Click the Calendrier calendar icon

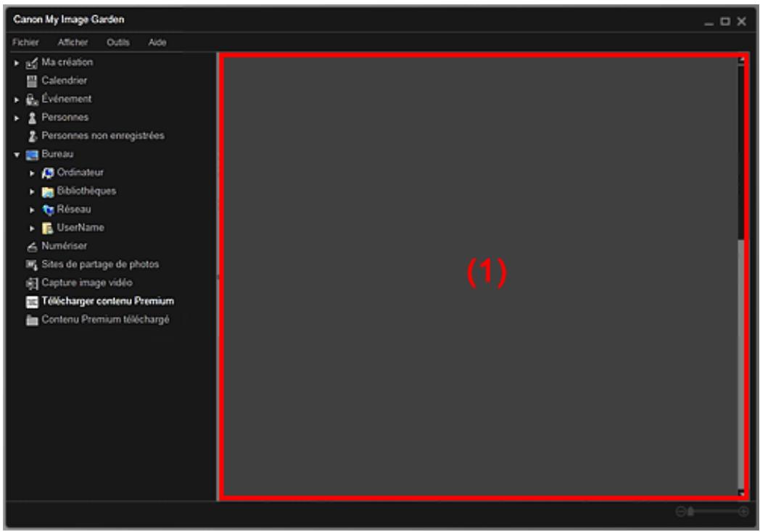32,80
